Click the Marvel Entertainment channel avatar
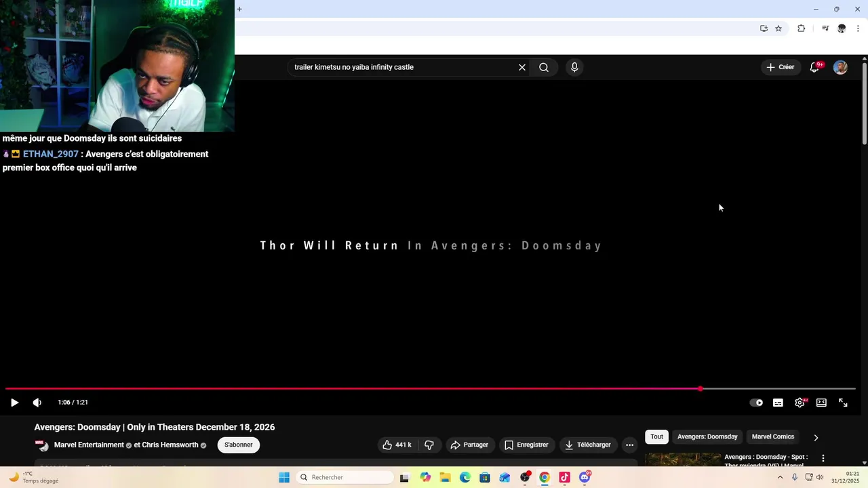 click(42, 445)
